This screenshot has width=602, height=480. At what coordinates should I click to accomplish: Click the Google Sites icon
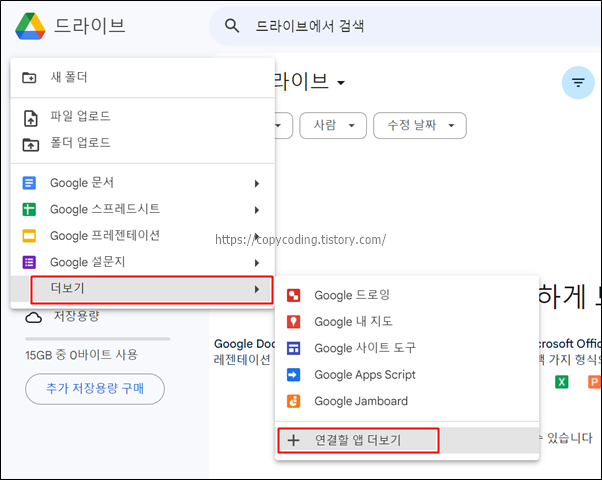tap(294, 348)
